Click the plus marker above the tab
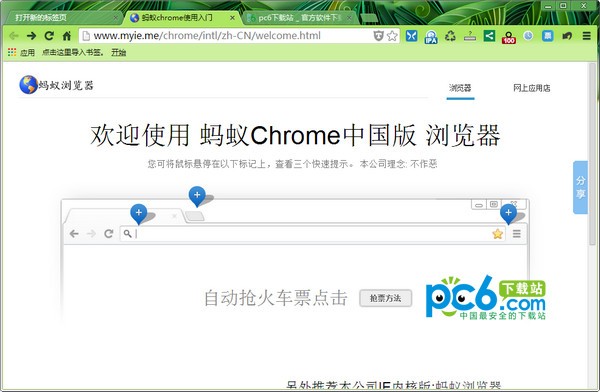The height and width of the screenshot is (392, 600). (x=139, y=214)
